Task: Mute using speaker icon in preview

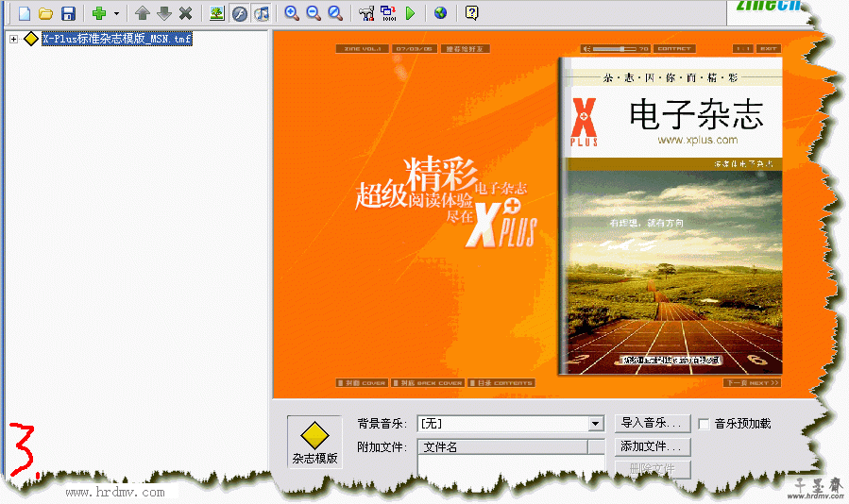Action: pos(587,49)
